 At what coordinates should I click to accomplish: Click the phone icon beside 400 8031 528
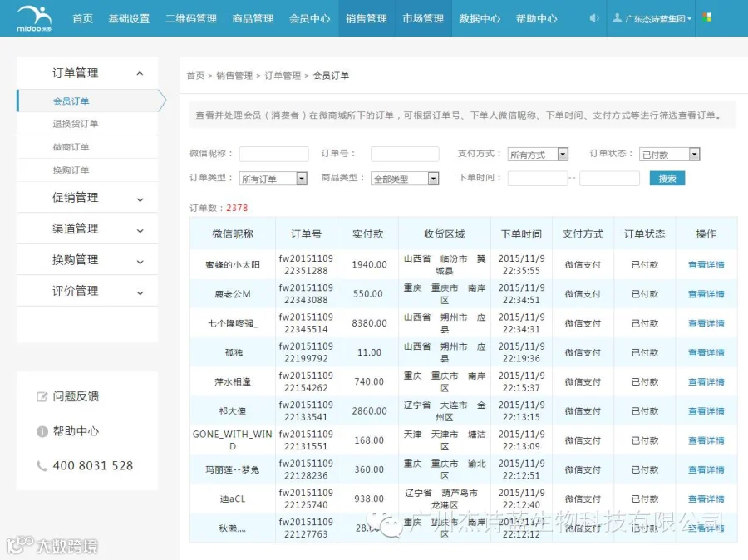pyautogui.click(x=42, y=466)
